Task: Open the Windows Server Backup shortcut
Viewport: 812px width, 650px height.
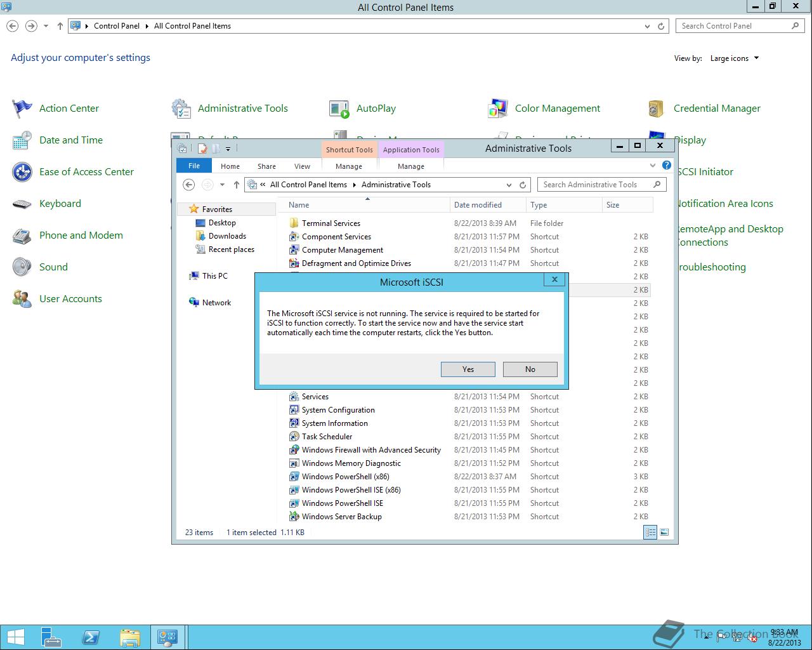Action: tap(341, 516)
